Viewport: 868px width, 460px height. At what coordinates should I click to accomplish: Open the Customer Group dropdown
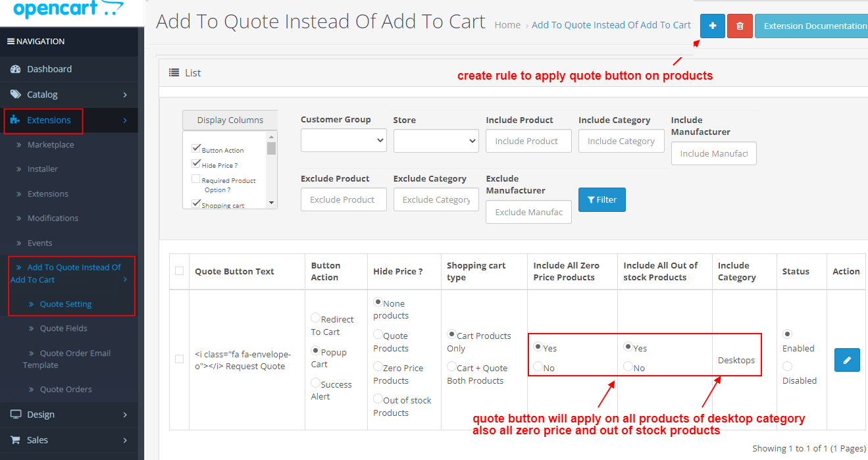pyautogui.click(x=343, y=140)
